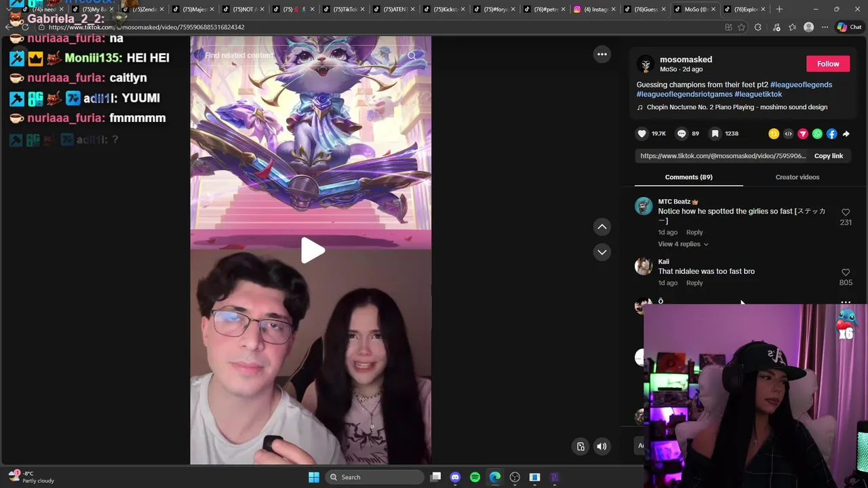Switch to the (76)Guess browser tab
The image size is (868, 488).
tap(644, 9)
